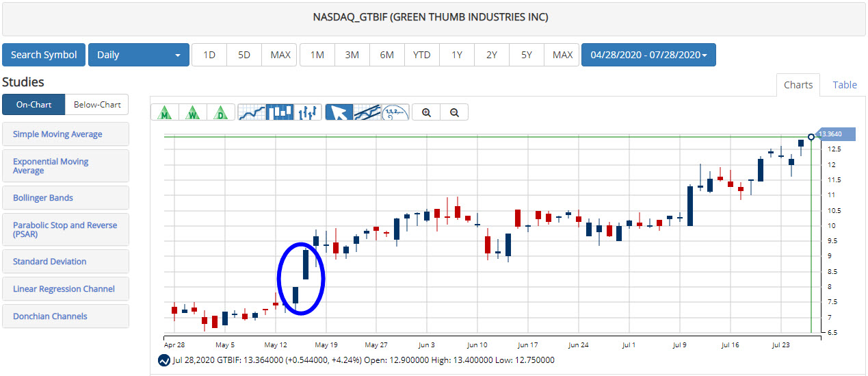
Task: Select the MAX range after 5Y
Action: [x=562, y=55]
